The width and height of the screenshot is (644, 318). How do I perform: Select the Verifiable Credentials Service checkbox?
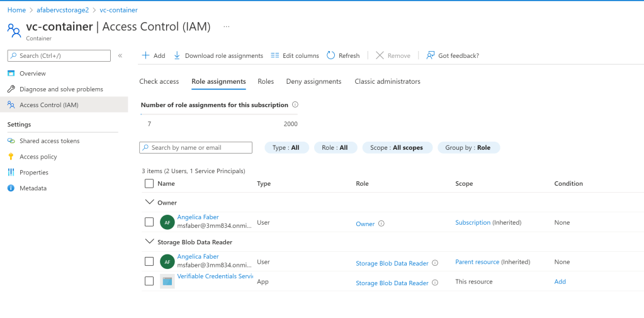pos(149,281)
